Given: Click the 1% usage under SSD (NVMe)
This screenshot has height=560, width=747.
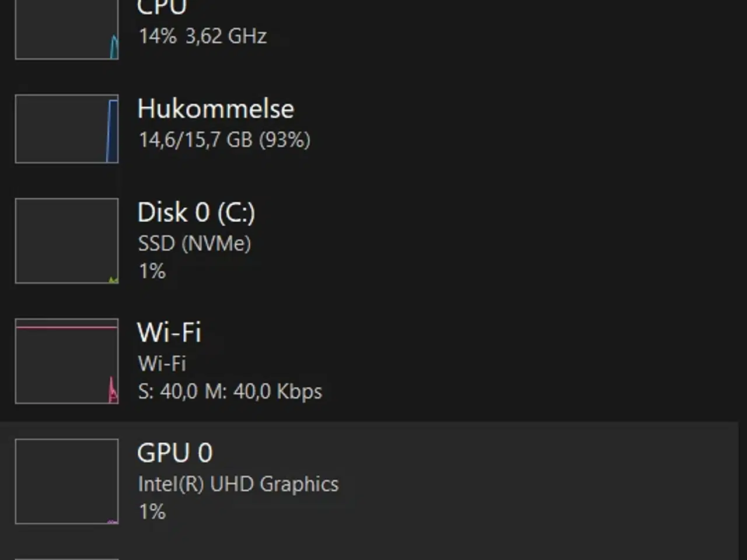Looking at the screenshot, I should [x=152, y=271].
